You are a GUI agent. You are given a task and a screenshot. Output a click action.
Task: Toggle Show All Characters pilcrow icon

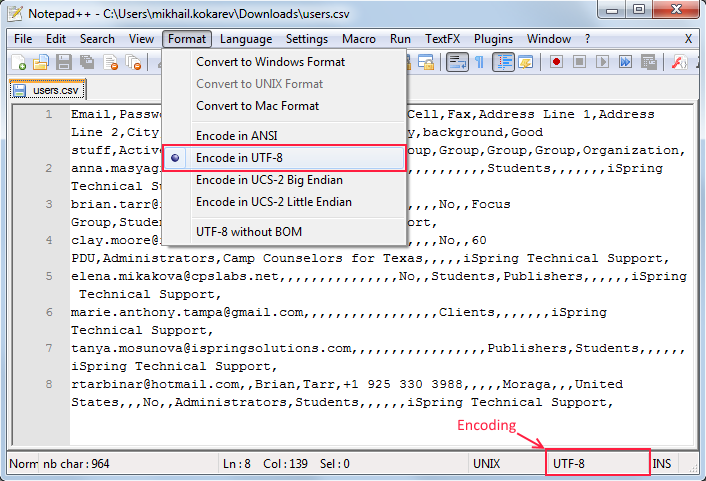pos(480,62)
